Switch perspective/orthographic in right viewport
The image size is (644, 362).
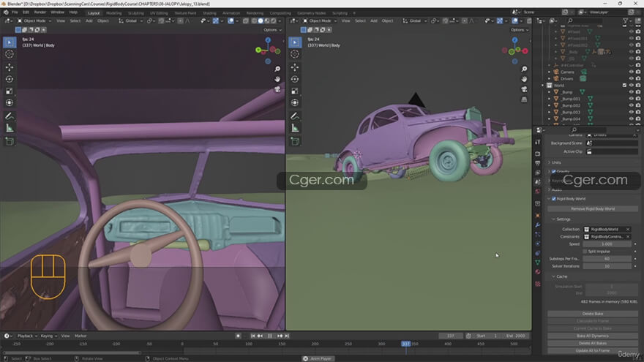coord(524,99)
